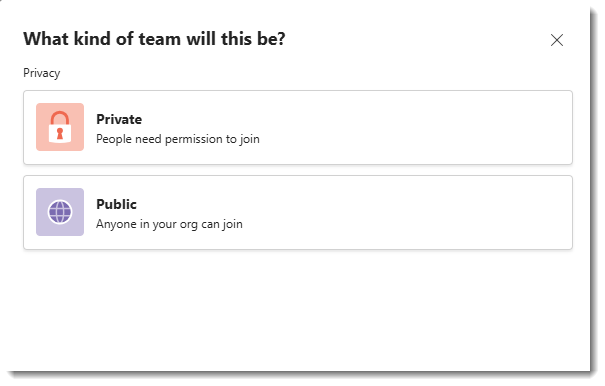Click the bold "Private" title text
The width and height of the screenshot is (605, 386).
(119, 119)
